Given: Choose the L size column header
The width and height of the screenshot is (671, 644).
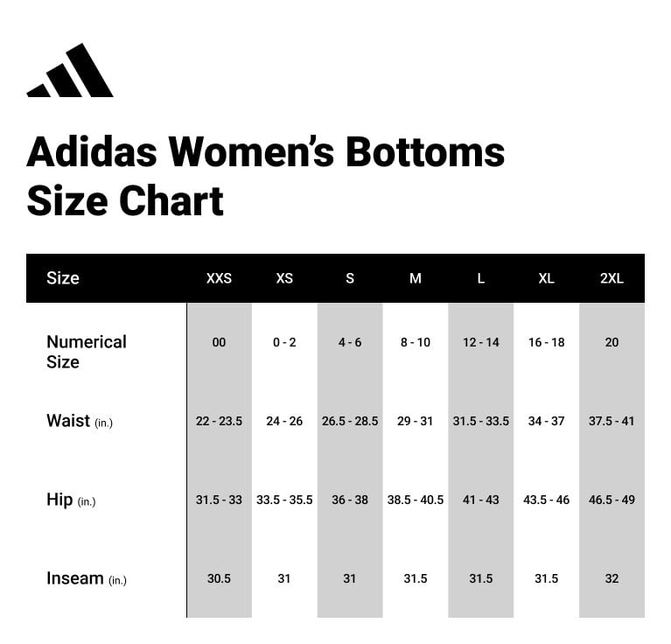Looking at the screenshot, I should [481, 278].
